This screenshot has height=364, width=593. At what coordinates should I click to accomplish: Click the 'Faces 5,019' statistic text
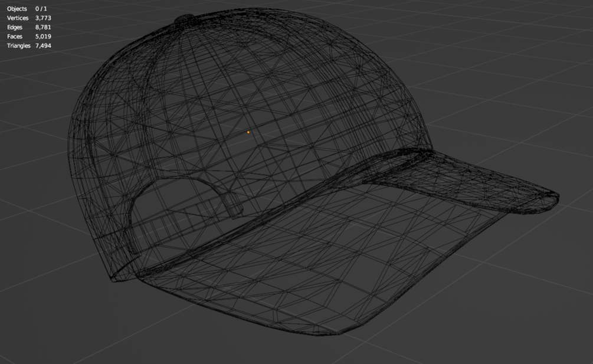29,37
